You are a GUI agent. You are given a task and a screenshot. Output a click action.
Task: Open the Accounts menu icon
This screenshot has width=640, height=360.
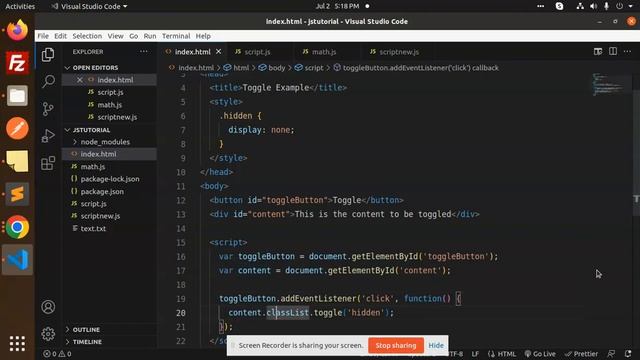(x=48, y=307)
